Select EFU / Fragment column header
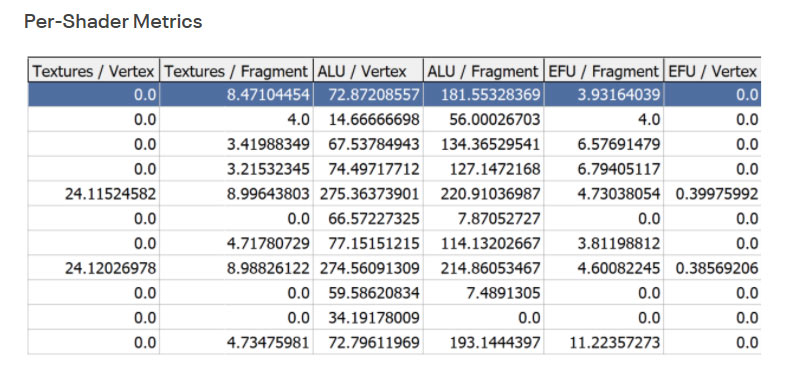The height and width of the screenshot is (379, 798). click(x=604, y=71)
